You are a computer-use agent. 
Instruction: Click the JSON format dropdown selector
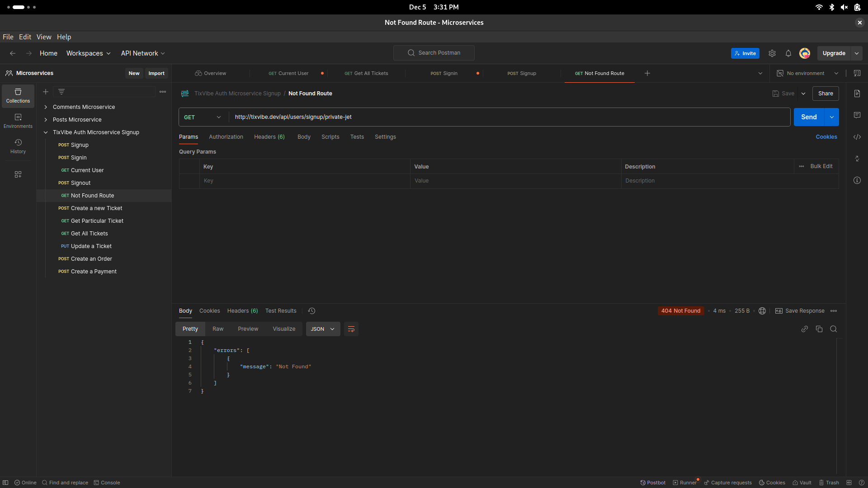click(x=322, y=329)
